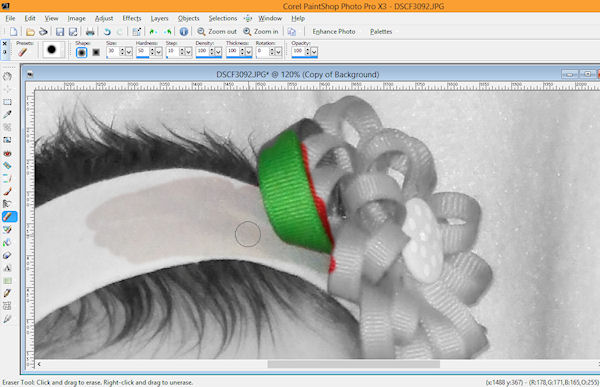
Task: Click the Zoom in button
Action: 261,32
